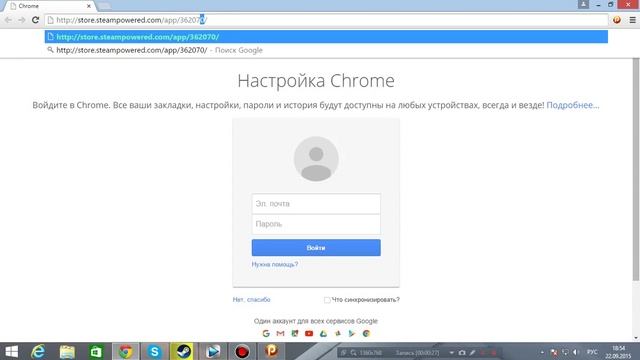Switch to Chrome on the taskbar

pos(125,351)
